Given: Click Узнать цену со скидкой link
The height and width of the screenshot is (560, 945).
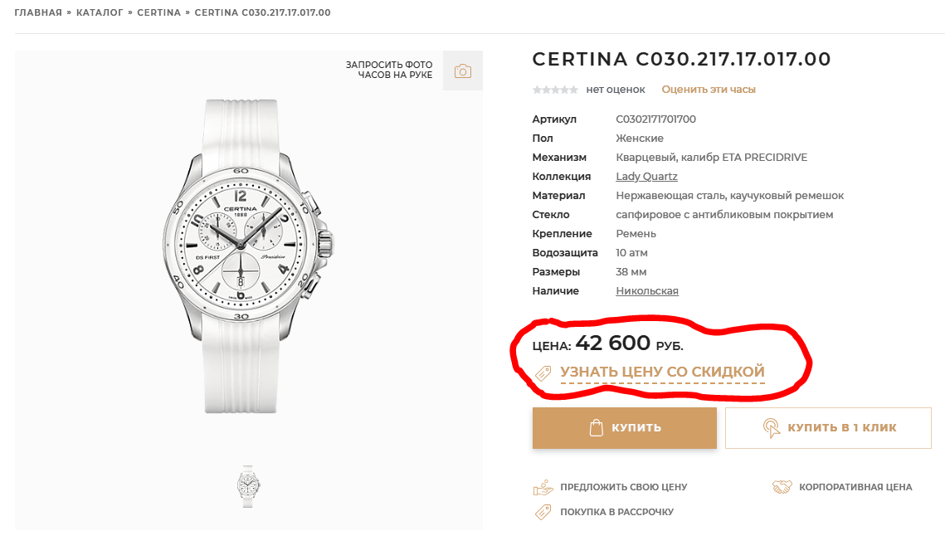Looking at the screenshot, I should pos(662,373).
